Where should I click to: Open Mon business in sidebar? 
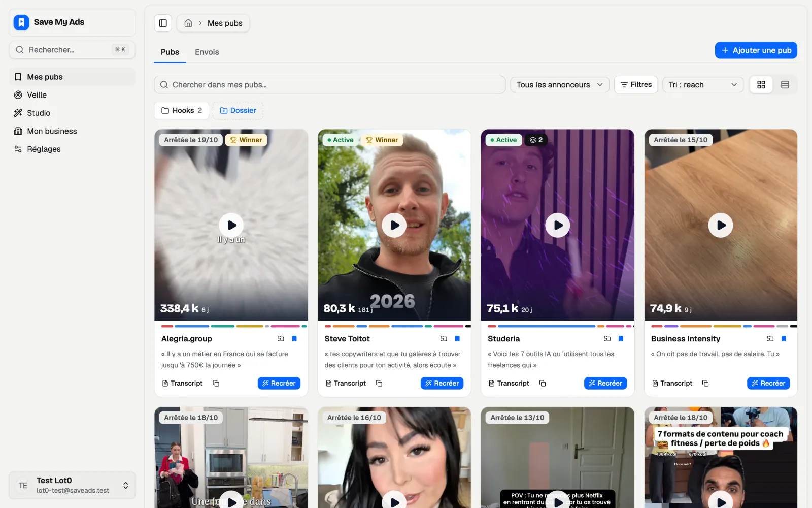pos(72,131)
